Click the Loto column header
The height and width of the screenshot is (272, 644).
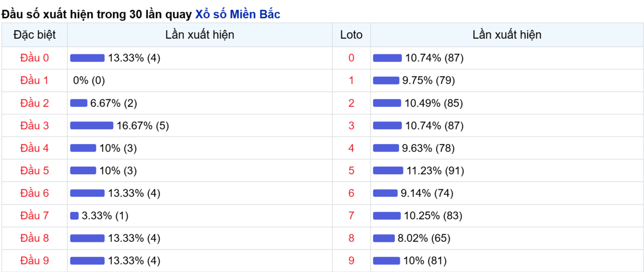[x=352, y=35]
